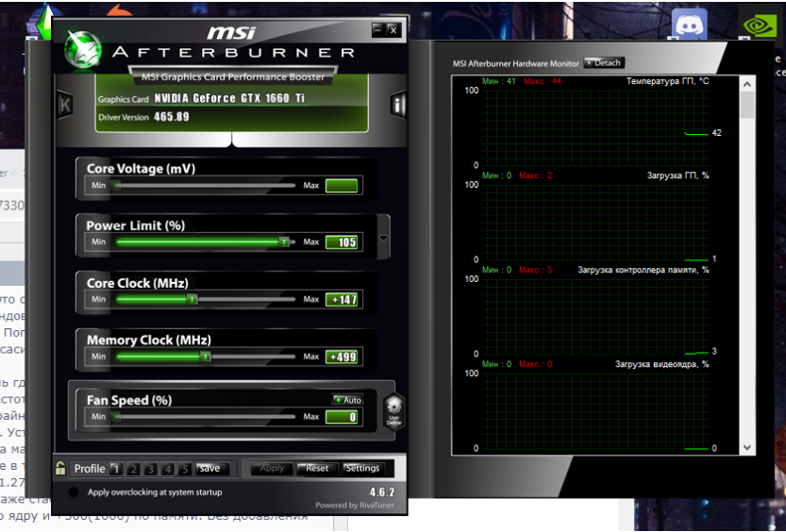Click the Reset button
This screenshot has height=532, width=786.
pos(316,469)
